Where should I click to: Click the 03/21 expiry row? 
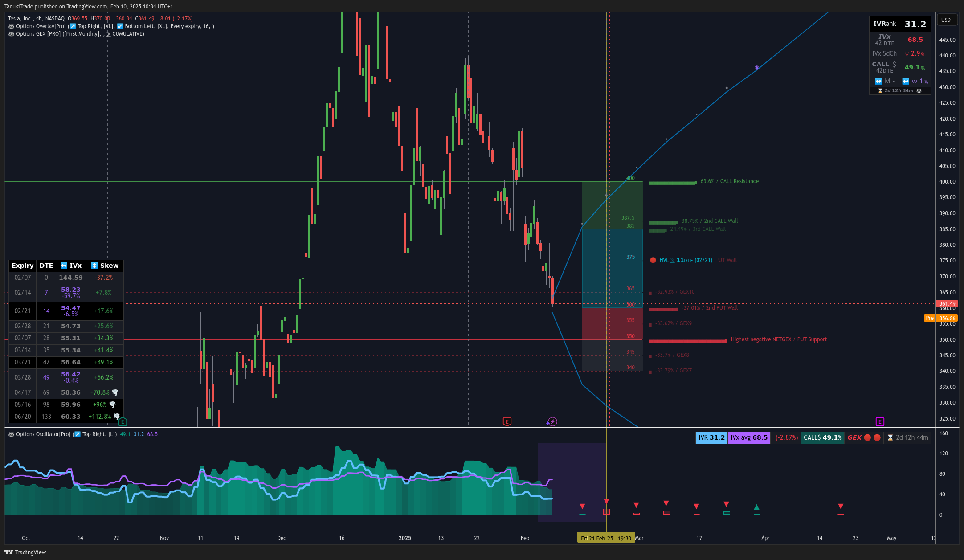click(x=66, y=362)
